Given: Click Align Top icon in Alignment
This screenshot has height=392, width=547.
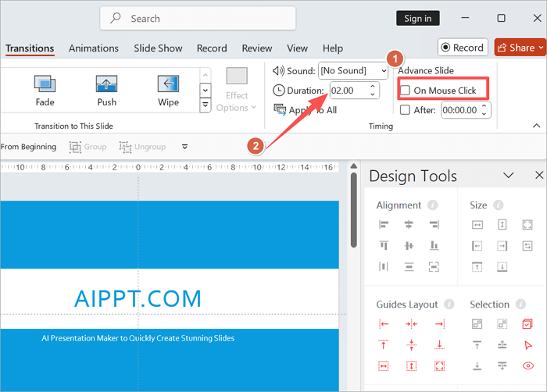Looking at the screenshot, I should [384, 245].
